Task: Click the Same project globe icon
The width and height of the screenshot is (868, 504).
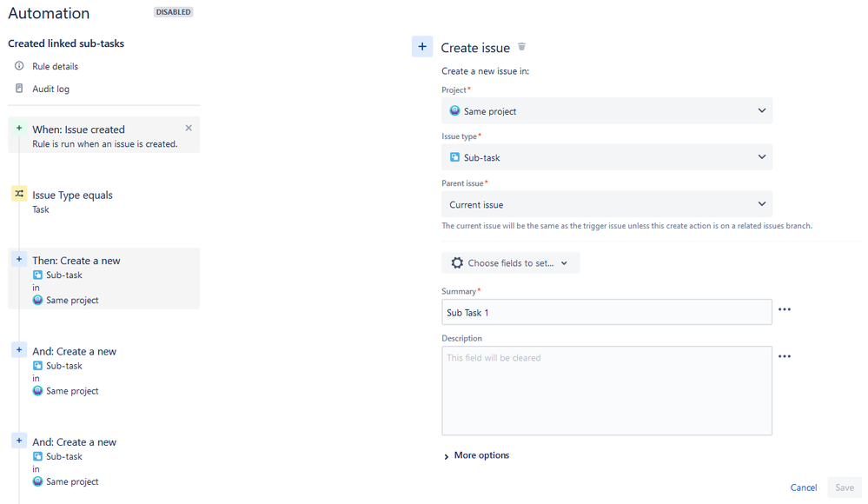Action: [x=454, y=110]
